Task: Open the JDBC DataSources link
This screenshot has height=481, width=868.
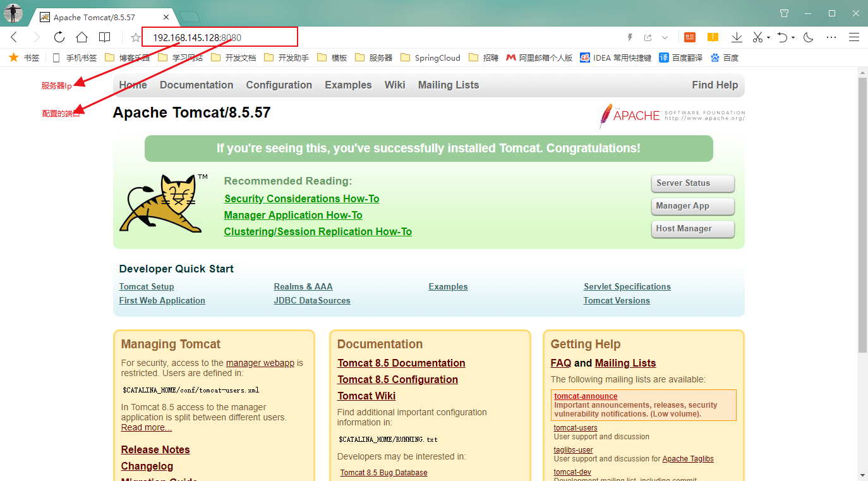Action: 312,300
